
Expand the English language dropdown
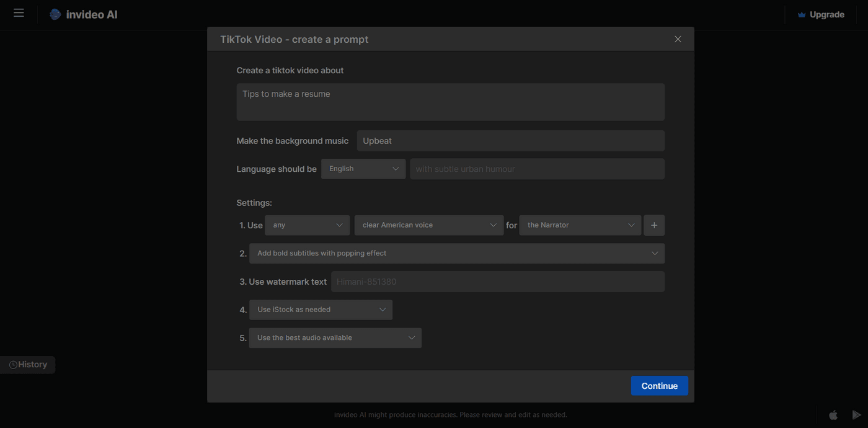[363, 169]
